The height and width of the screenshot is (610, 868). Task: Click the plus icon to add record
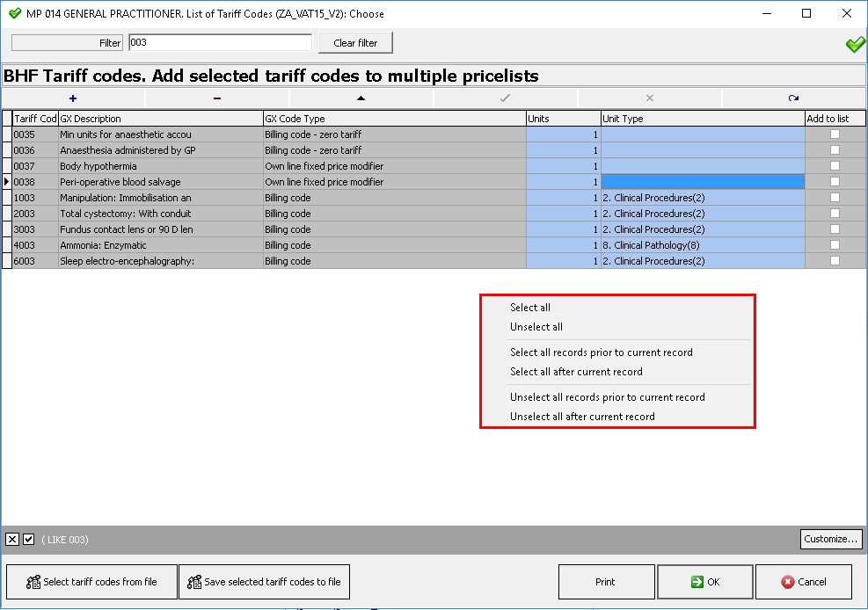(x=73, y=98)
